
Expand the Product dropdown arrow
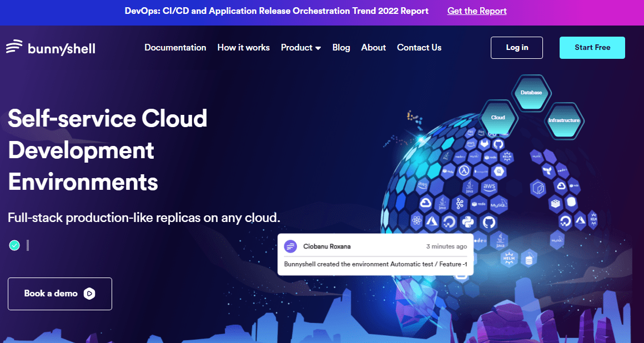[318, 48]
